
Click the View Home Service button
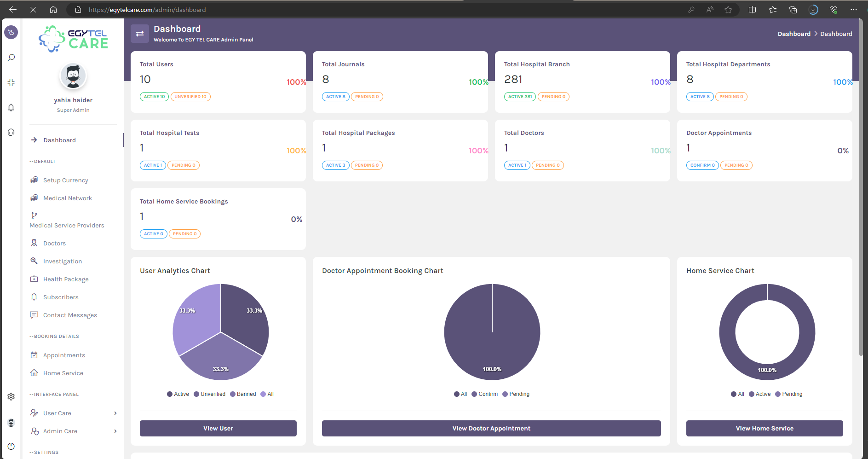click(x=765, y=428)
